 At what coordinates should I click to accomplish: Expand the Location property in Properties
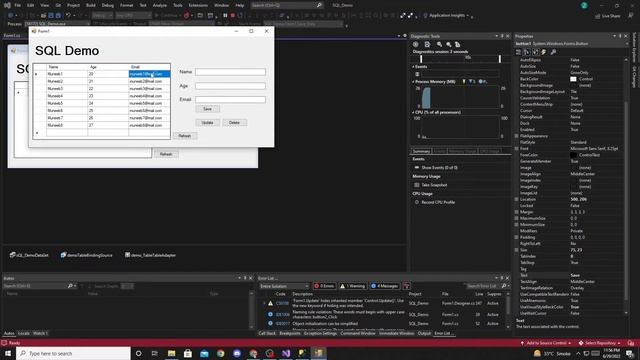pyautogui.click(x=517, y=199)
